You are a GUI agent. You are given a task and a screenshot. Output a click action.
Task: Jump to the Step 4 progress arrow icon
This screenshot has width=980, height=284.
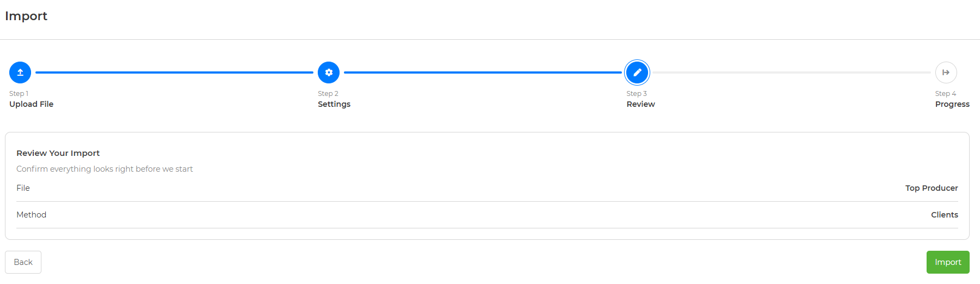[946, 72]
